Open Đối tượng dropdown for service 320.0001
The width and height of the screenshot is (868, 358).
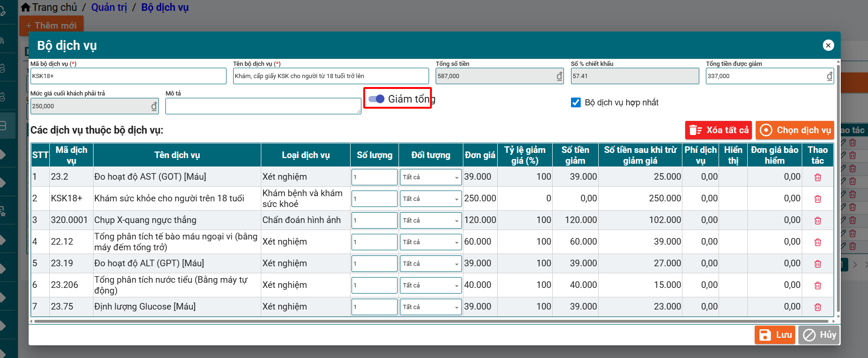(430, 221)
